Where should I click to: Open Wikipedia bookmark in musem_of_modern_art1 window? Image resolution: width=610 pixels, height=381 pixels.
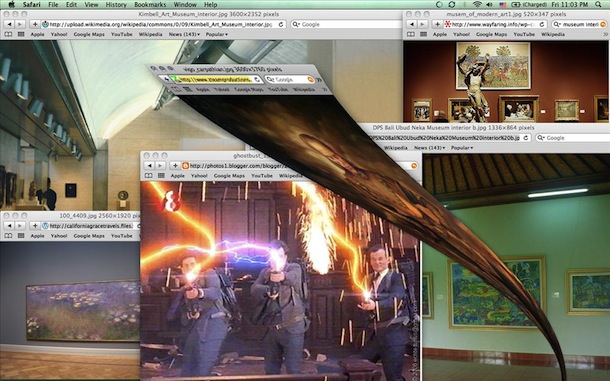(553, 34)
